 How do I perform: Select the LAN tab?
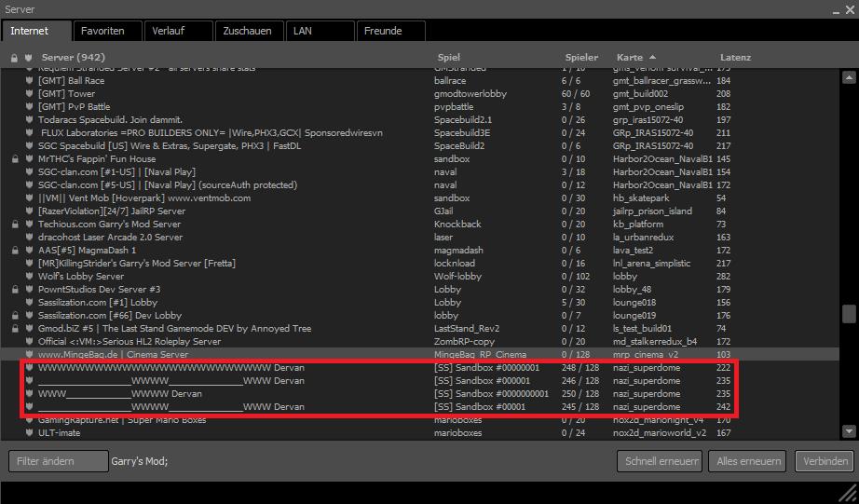(320, 31)
